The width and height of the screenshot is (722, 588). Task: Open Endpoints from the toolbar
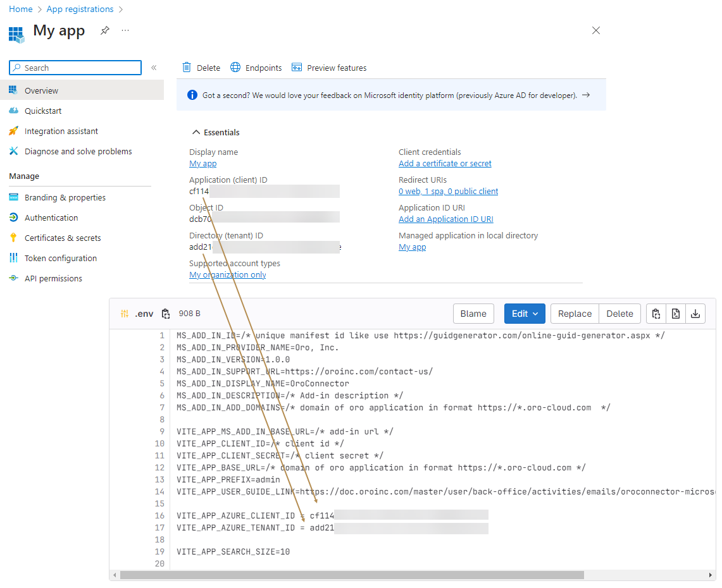coord(256,68)
